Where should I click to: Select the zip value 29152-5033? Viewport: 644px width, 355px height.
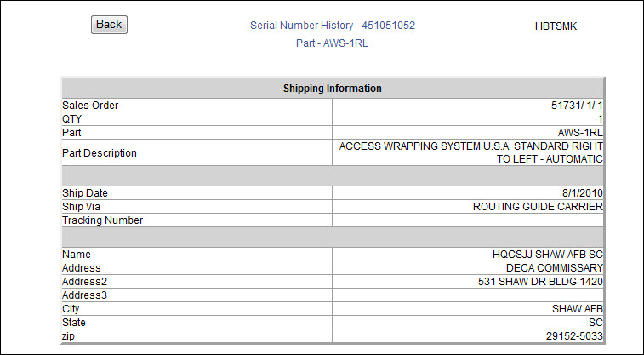[574, 336]
